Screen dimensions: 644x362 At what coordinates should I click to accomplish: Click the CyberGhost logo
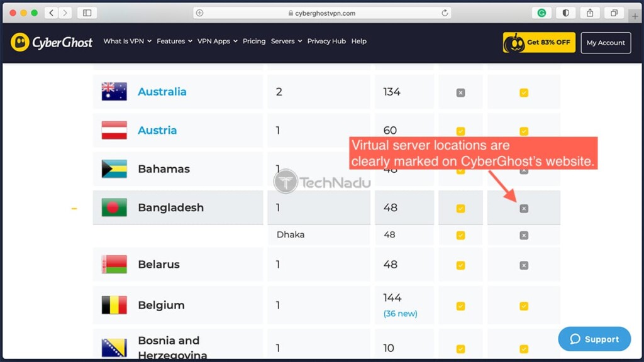(52, 42)
